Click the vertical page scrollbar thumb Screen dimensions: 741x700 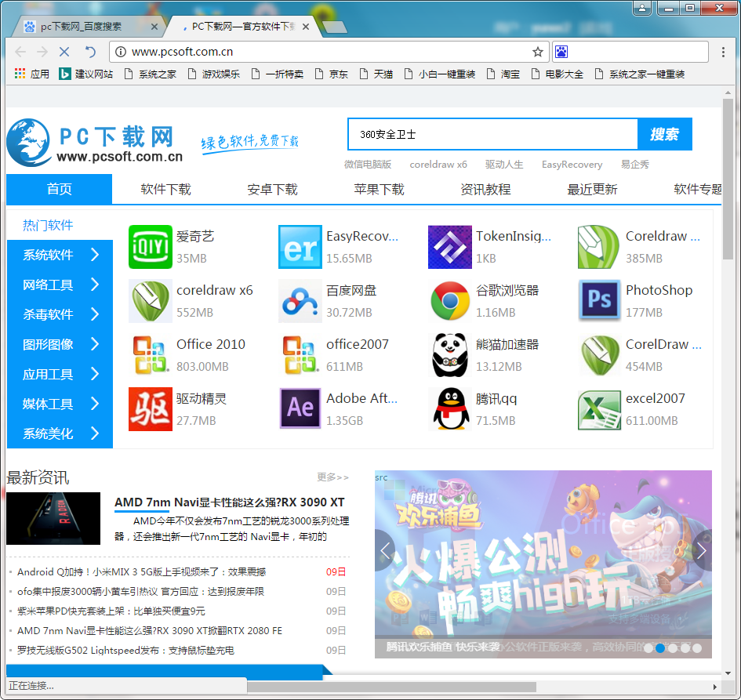tap(728, 179)
